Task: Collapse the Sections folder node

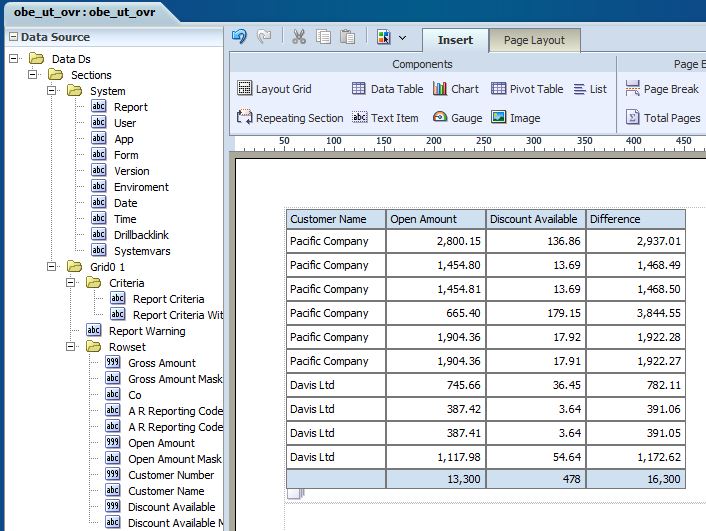Action: click(x=32, y=74)
